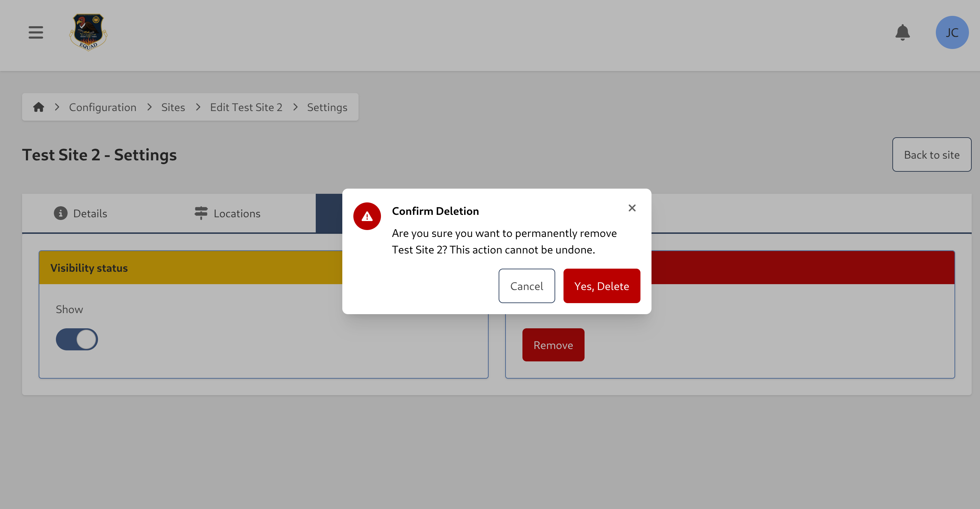Open the JC profile avatar menu
This screenshot has width=980, height=509.
(952, 32)
